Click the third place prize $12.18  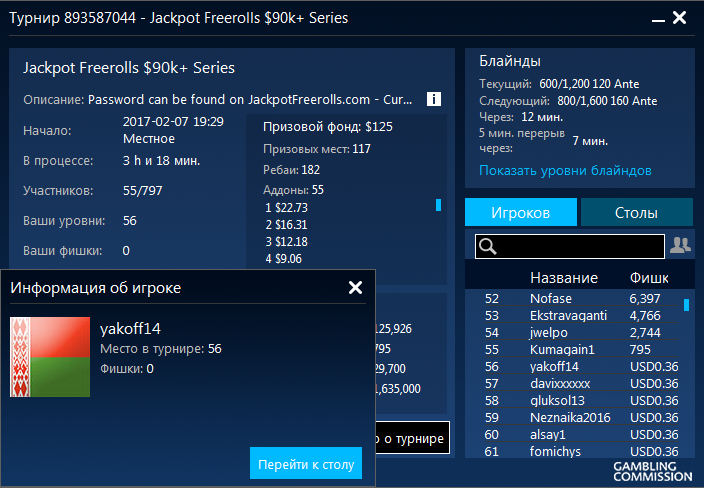point(286,242)
